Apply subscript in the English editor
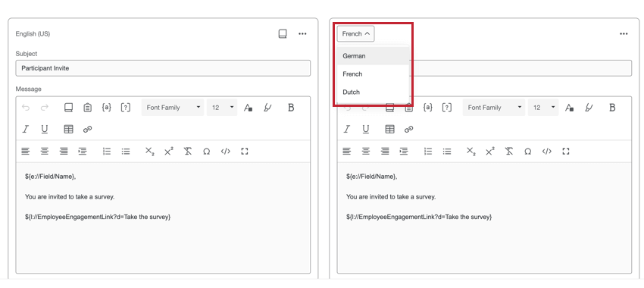This screenshot has width=644, height=288. [149, 152]
